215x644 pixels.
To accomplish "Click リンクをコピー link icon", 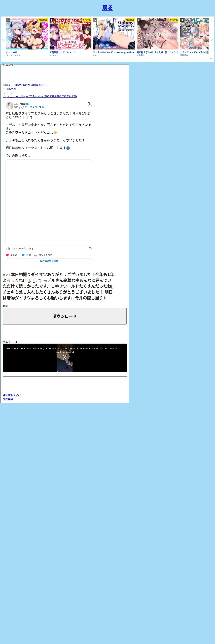I will tap(35, 255).
